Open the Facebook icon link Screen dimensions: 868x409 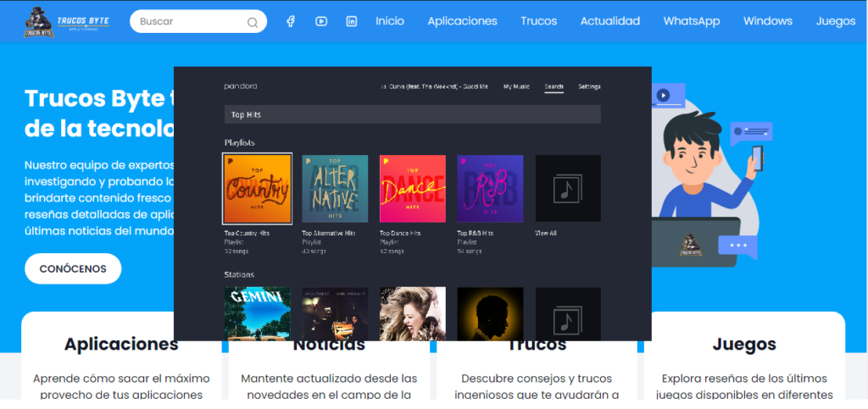click(x=291, y=21)
